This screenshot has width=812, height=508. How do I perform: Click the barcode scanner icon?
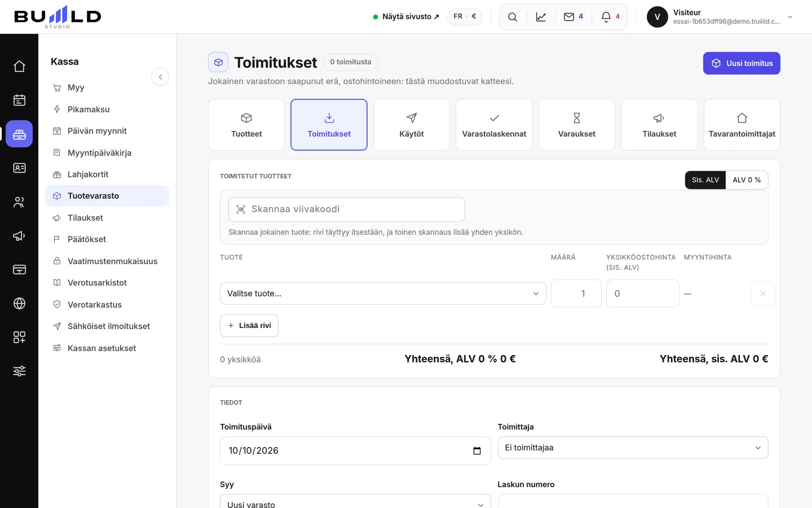coord(241,209)
